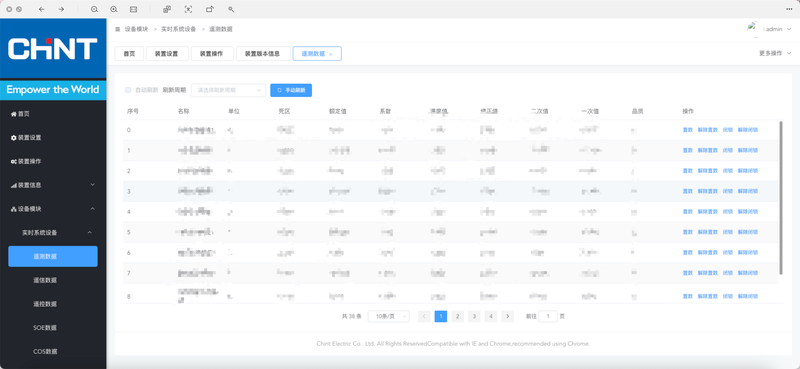The image size is (800, 369).
Task: Select the highlighted 遥测数据 sidebar item
Action: coord(53,256)
